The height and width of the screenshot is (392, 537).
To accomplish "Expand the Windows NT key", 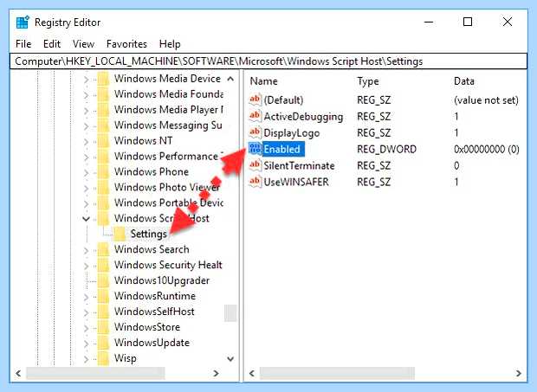I will click(87, 141).
